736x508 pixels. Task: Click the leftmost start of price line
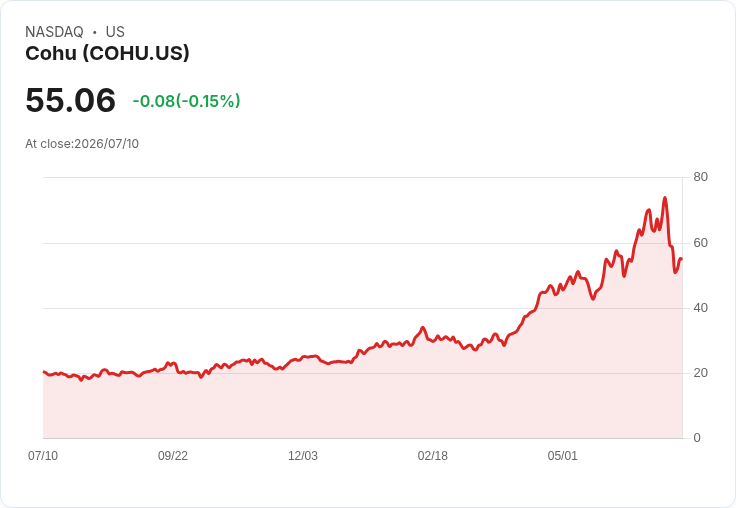pos(44,372)
